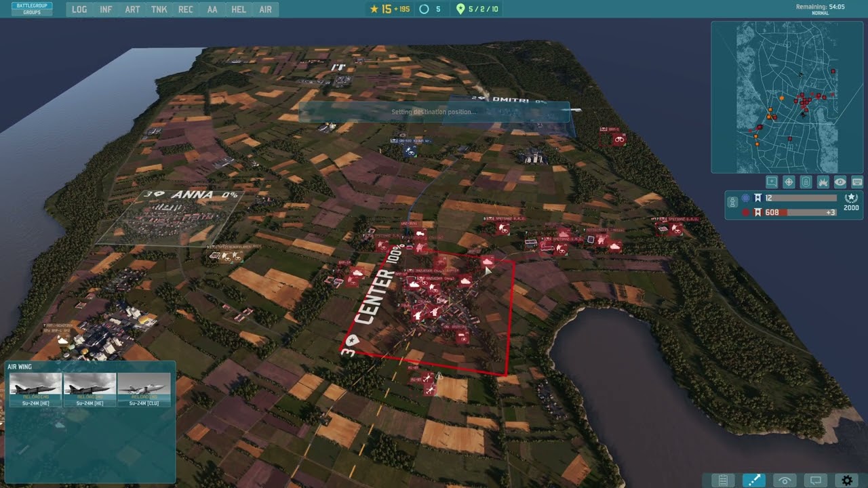Open the keyboard shortcuts icon
The image size is (868, 488).
[x=857, y=182]
